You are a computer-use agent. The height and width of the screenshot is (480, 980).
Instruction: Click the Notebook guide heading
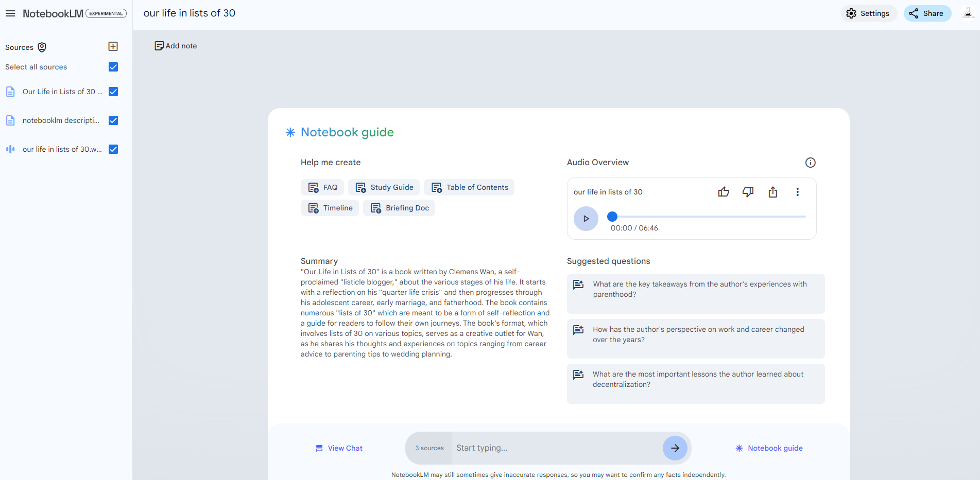pyautogui.click(x=347, y=132)
